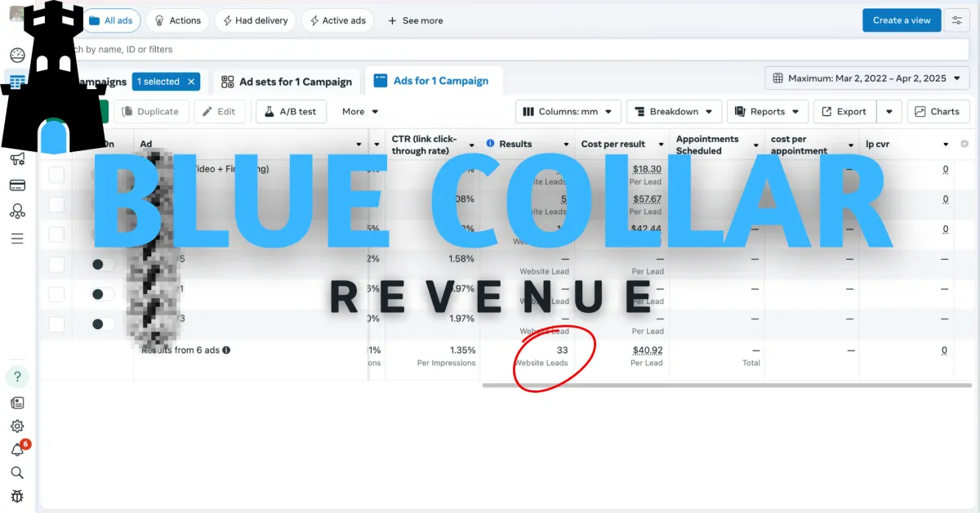The image size is (980, 513).
Task: Open the Breakdown dropdown
Action: point(675,112)
